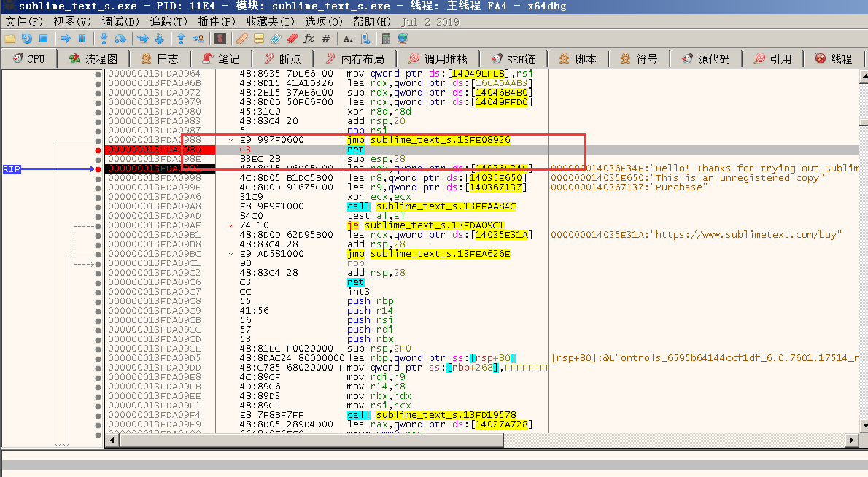Switch to the SEH链 tab
Image resolution: width=868 pixels, height=477 pixels.
(514, 58)
